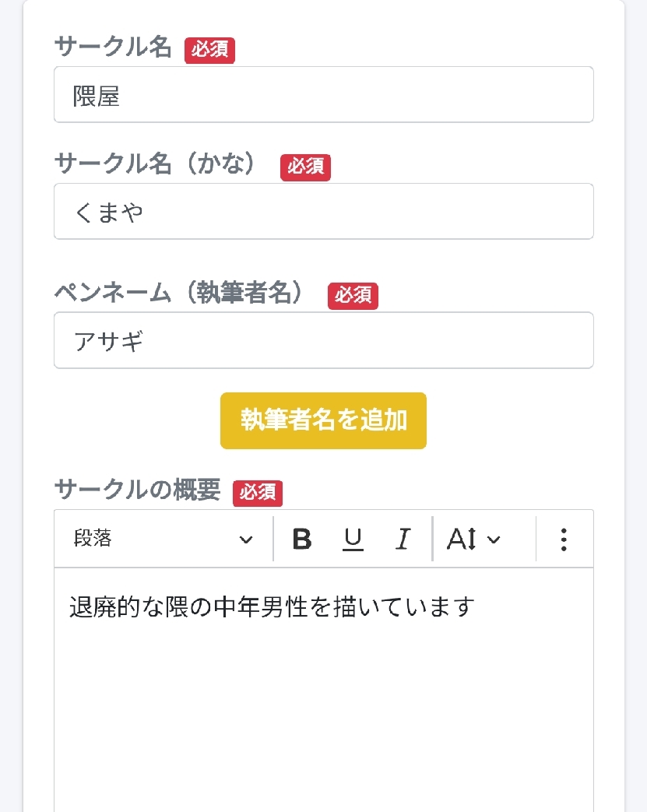The width and height of the screenshot is (647, 812).
Task: Toggle bold formatting in the editor toolbar
Action: 302,539
